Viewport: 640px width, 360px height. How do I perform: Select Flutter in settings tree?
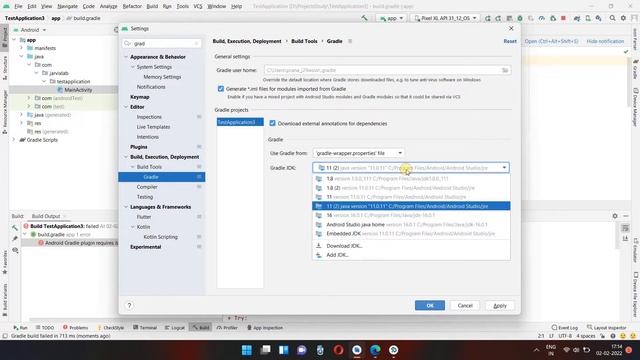[x=144, y=217]
